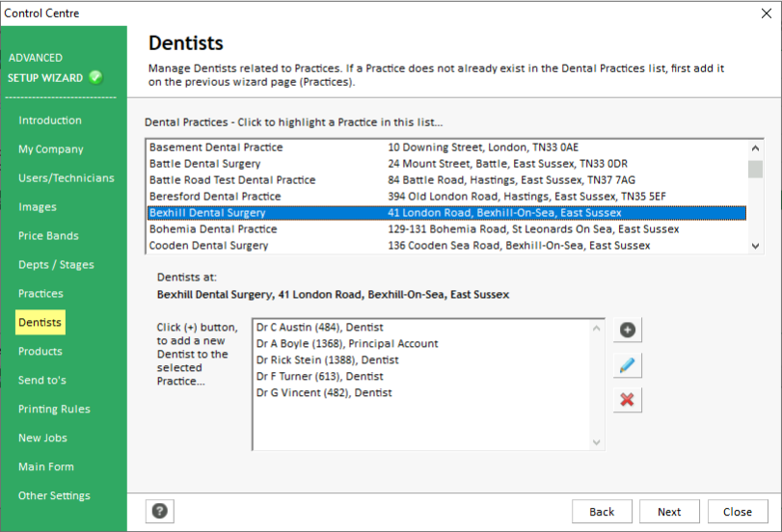Viewport: 782px width, 532px height.
Task: Open the Printing Rules page
Action: point(54,410)
